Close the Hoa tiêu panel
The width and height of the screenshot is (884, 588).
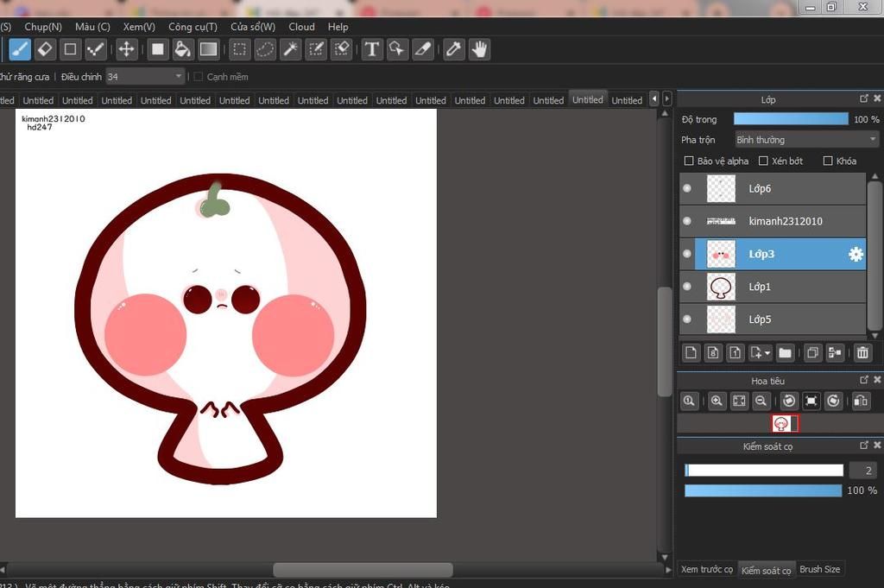click(x=877, y=380)
